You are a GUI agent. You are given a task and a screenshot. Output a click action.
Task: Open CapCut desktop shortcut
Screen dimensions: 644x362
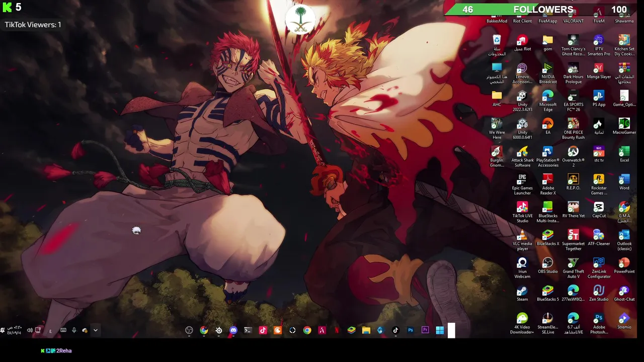pos(599,210)
